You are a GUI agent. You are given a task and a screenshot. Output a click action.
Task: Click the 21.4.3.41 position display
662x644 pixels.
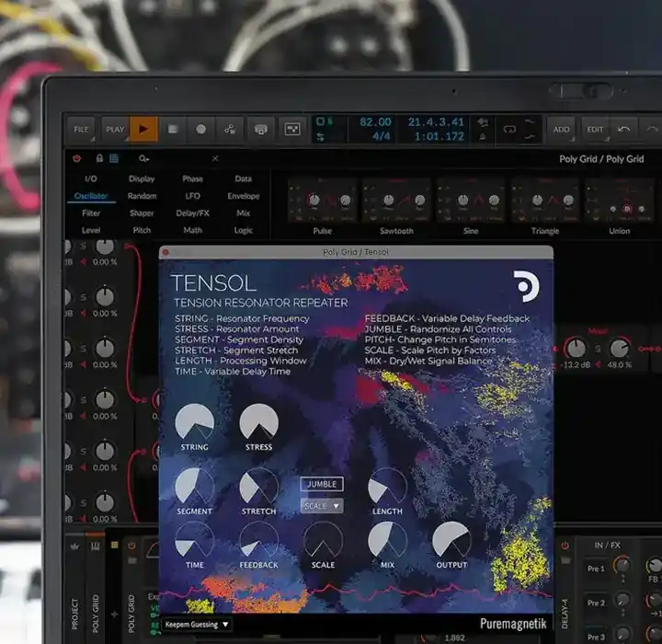point(436,122)
